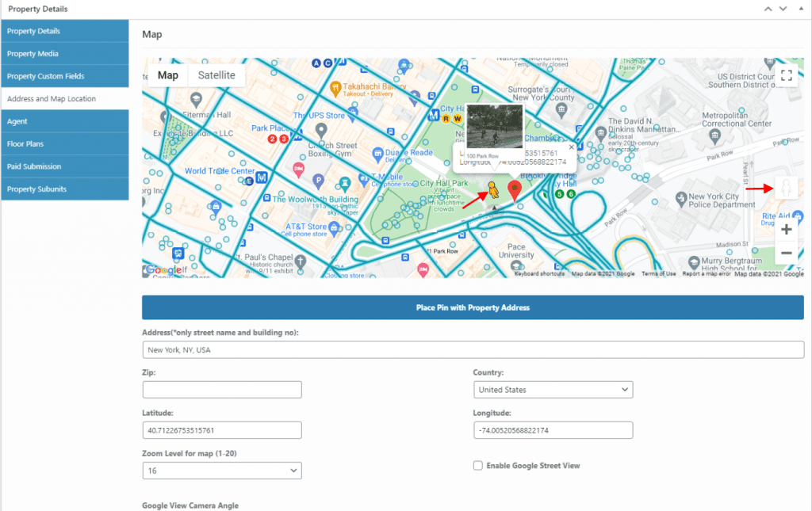Click Place Pin with Property Address button
The height and width of the screenshot is (511, 812).
(473, 307)
